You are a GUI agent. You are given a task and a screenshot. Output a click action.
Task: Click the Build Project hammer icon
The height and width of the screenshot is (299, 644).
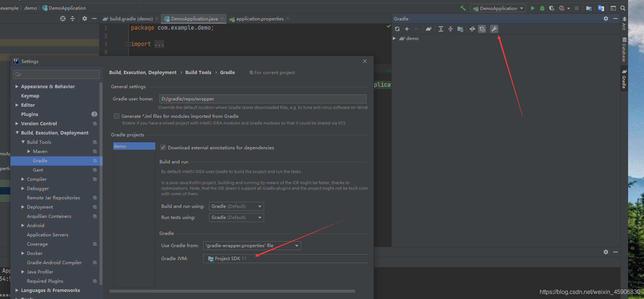pyautogui.click(x=463, y=8)
